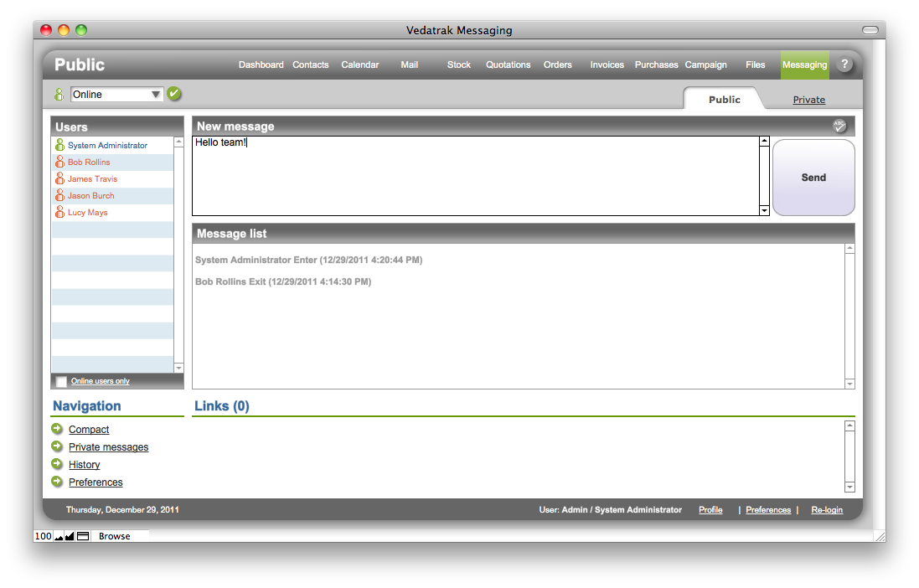Open Preferences link in Navigation section
This screenshot has width=919, height=588.
pos(96,482)
